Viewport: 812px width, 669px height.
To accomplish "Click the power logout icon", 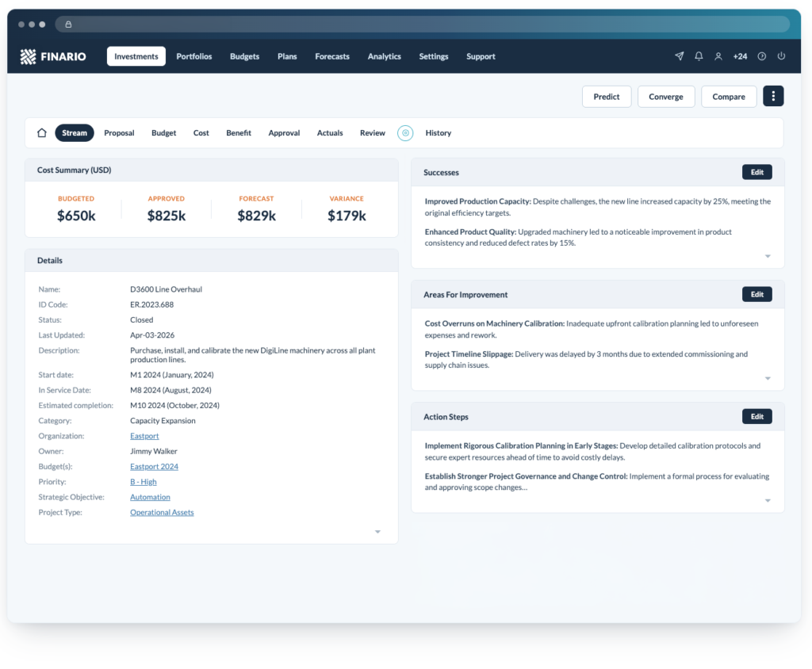I will [781, 56].
